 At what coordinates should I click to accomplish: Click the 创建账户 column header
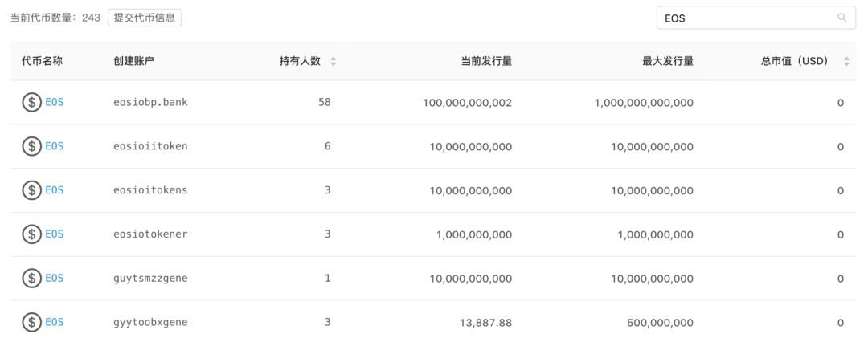click(x=133, y=61)
